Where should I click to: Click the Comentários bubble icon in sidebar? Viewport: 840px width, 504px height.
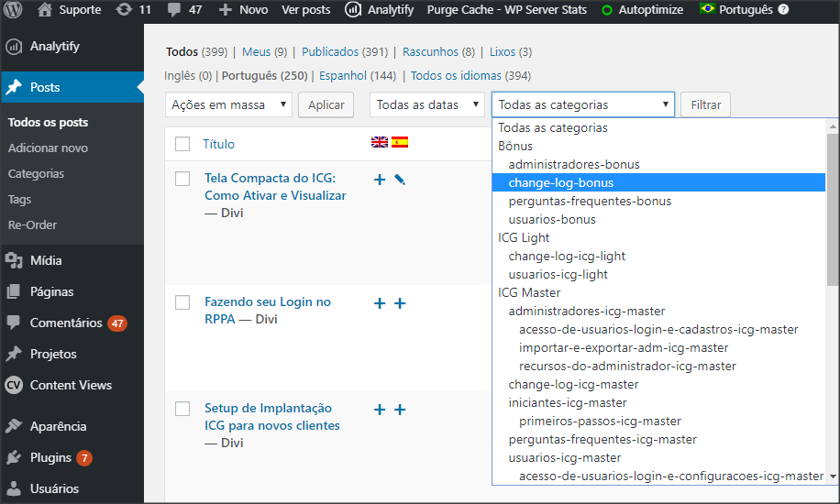14,323
